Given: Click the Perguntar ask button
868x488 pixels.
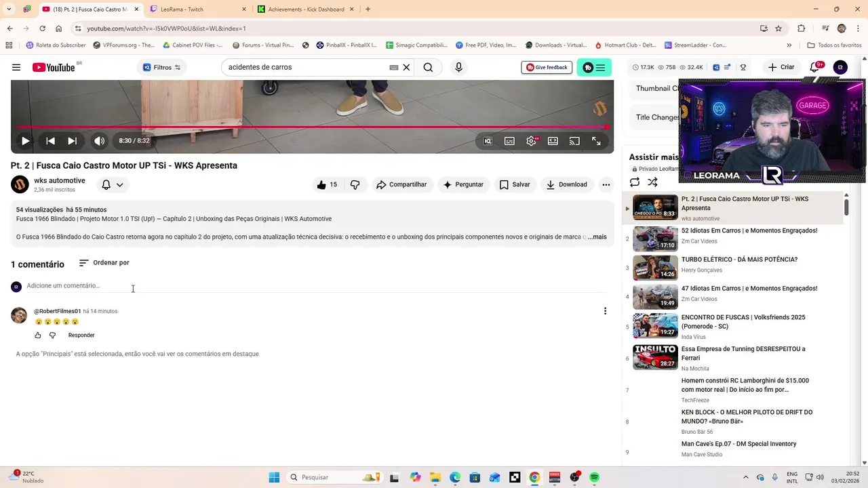Looking at the screenshot, I should 463,184.
